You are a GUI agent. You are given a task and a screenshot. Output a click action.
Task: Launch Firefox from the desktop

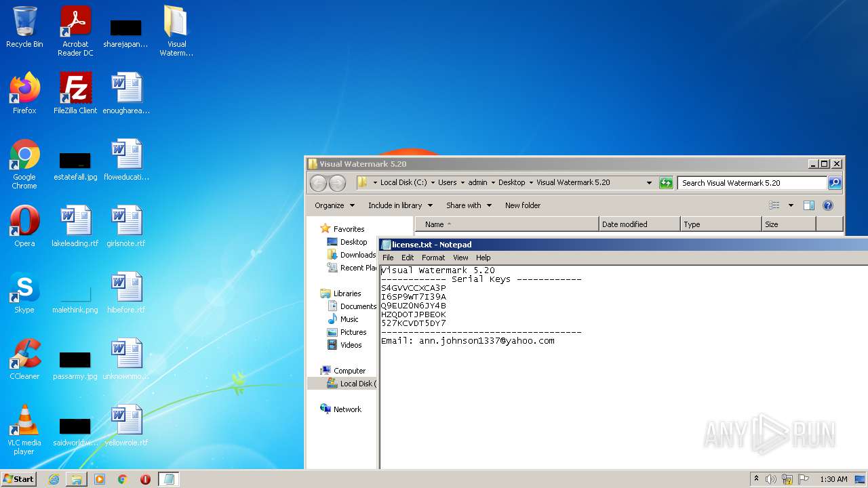coord(24,93)
